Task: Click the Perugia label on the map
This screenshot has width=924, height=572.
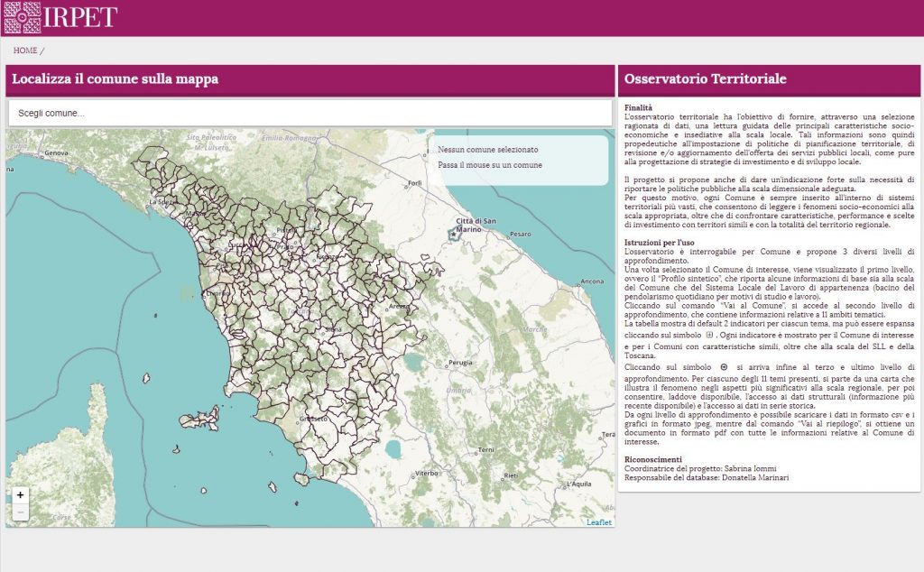Action: (460, 363)
